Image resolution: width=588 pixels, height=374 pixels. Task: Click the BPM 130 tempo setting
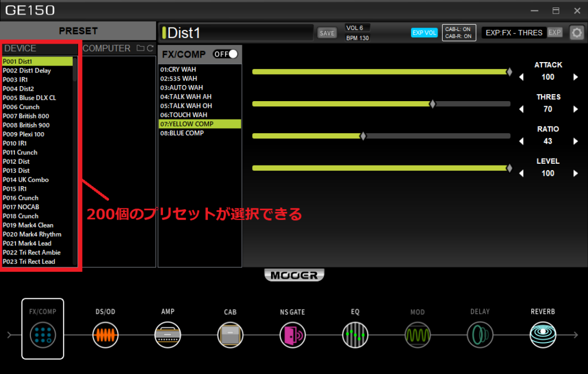click(357, 38)
